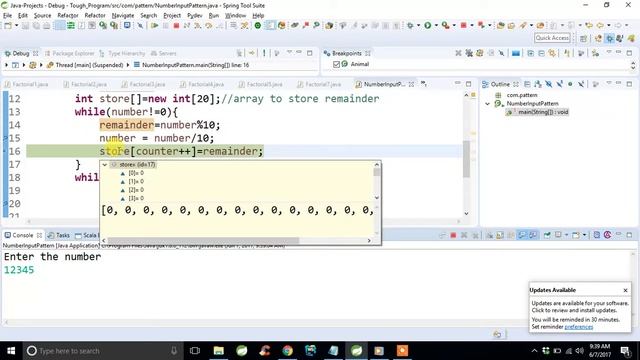Toggle Scroll Lock in Console toolbar
The height and width of the screenshot is (360, 640).
500,235
